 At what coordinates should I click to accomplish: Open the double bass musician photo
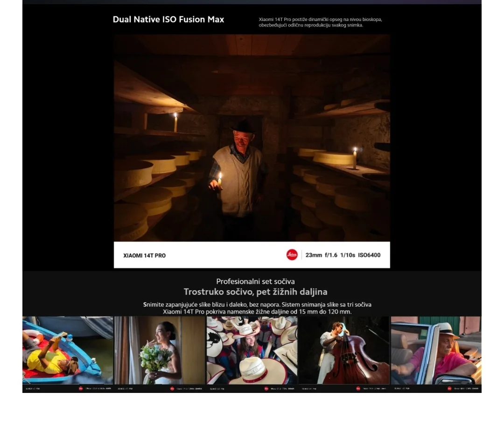pos(343,350)
